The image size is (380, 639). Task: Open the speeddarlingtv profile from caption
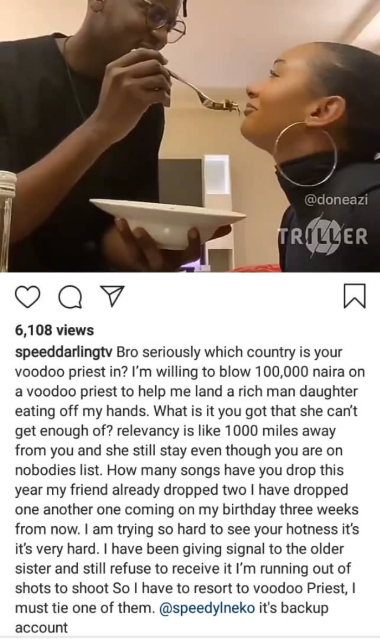coord(64,352)
